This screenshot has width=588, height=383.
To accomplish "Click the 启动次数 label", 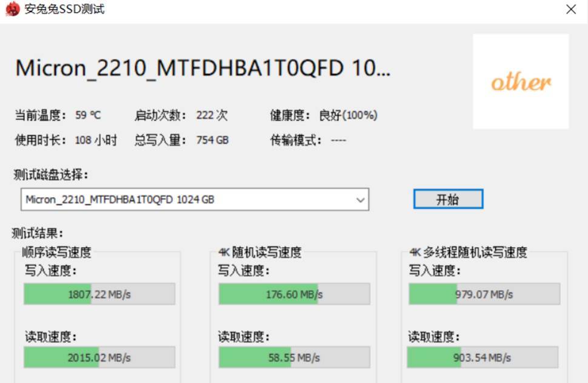I will tap(161, 115).
